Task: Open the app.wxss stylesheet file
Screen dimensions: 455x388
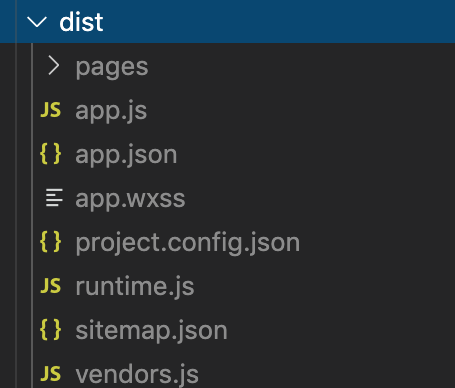Action: 130,199
